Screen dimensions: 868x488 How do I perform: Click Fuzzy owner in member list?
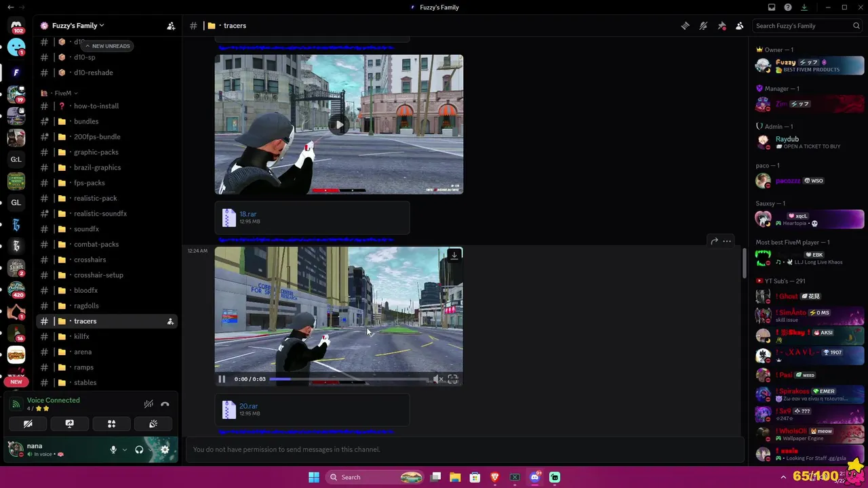(809, 66)
